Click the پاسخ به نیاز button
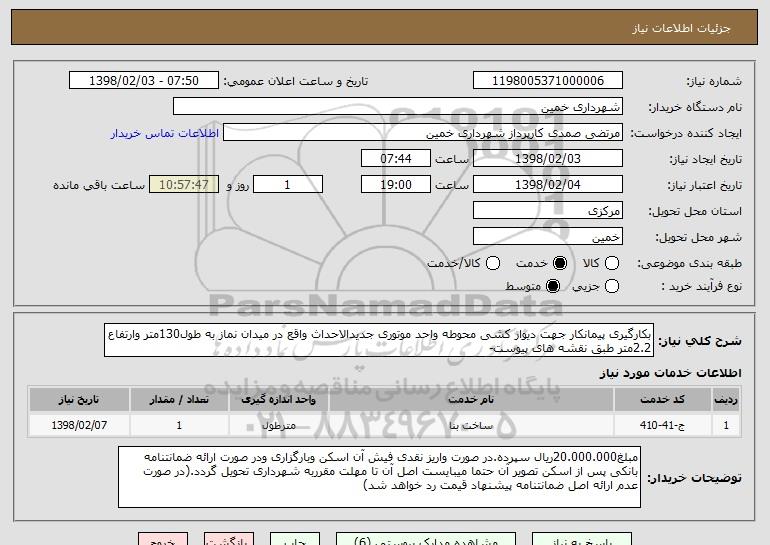The height and width of the screenshot is (545, 770). 582,539
